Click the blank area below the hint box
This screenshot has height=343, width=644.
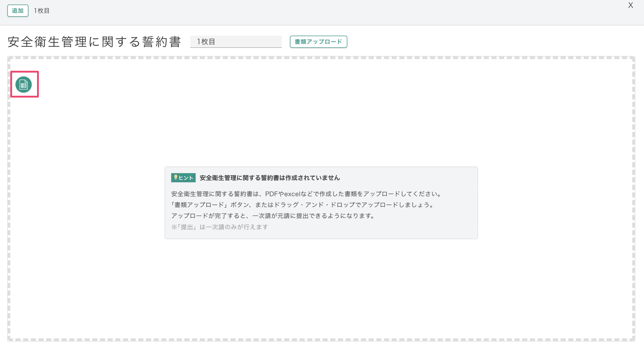(321, 285)
